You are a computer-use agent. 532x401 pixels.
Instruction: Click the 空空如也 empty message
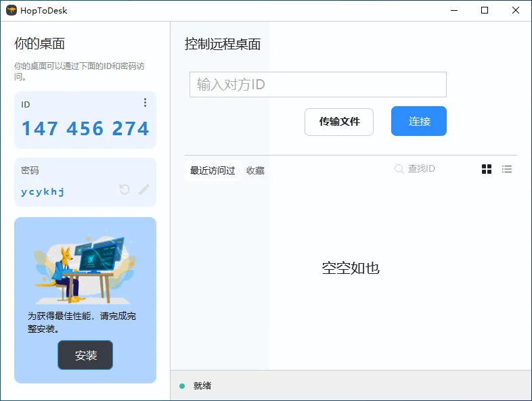(x=351, y=268)
